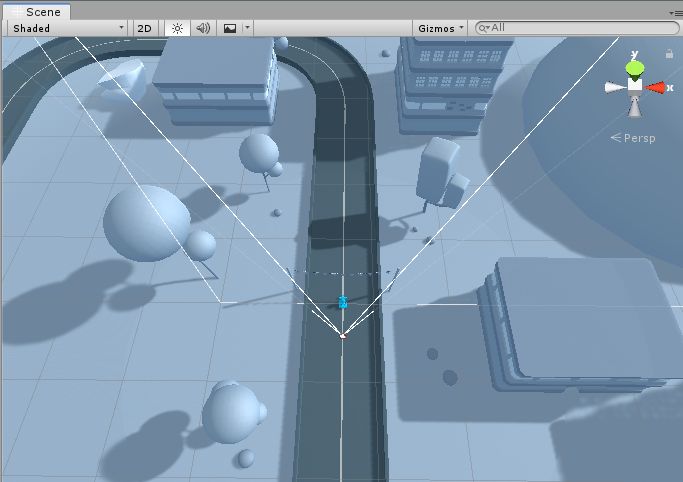Toggle the scene gizmo lock icon
Screen dimensions: 683x482
[x=669, y=54]
